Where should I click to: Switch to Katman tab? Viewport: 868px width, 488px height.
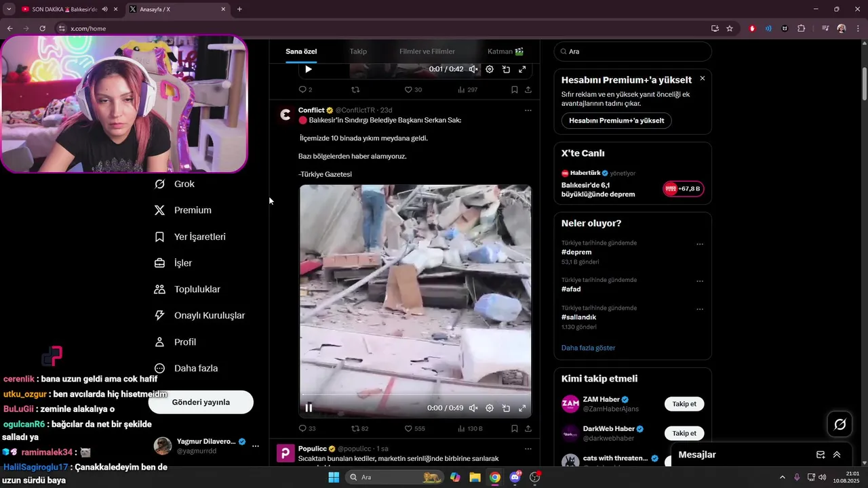point(505,52)
